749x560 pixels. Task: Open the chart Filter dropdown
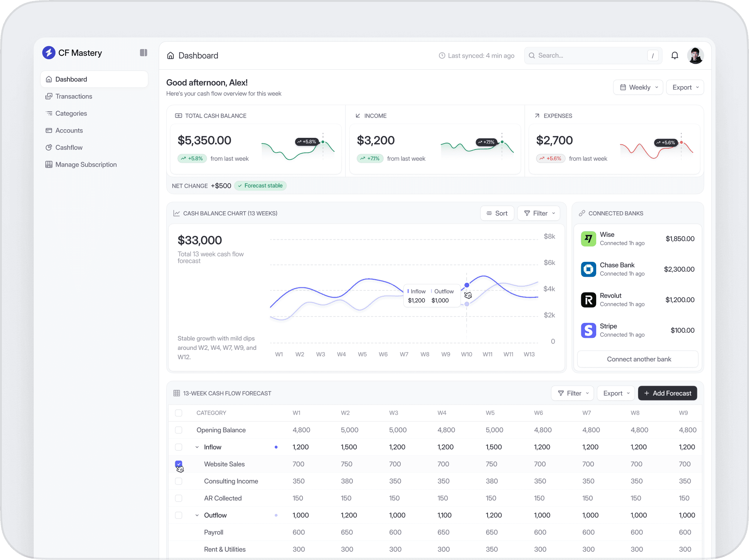[x=539, y=213]
